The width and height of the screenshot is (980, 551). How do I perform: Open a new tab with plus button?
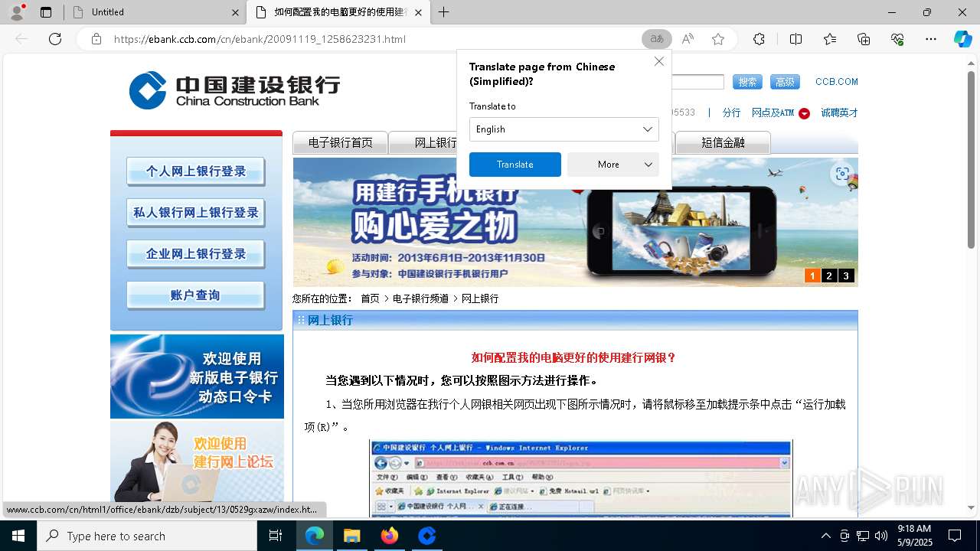coord(443,12)
